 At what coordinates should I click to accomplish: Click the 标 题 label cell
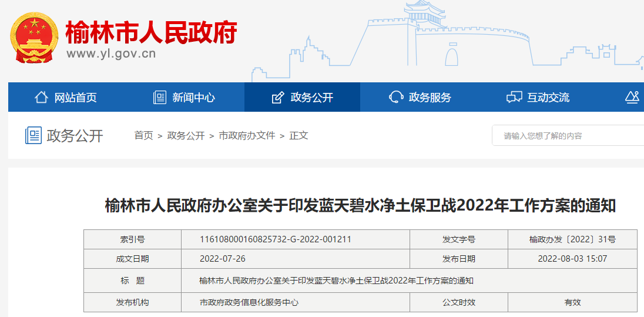tap(132, 281)
